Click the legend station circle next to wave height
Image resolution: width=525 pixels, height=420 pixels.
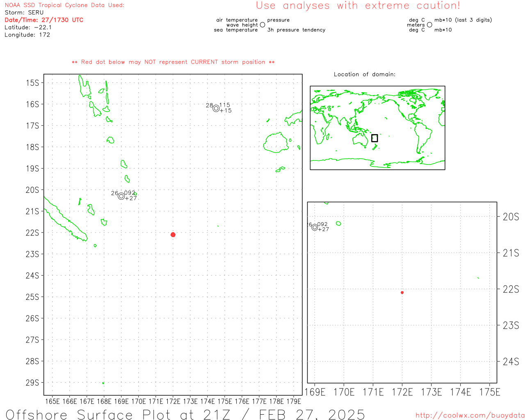(262, 25)
